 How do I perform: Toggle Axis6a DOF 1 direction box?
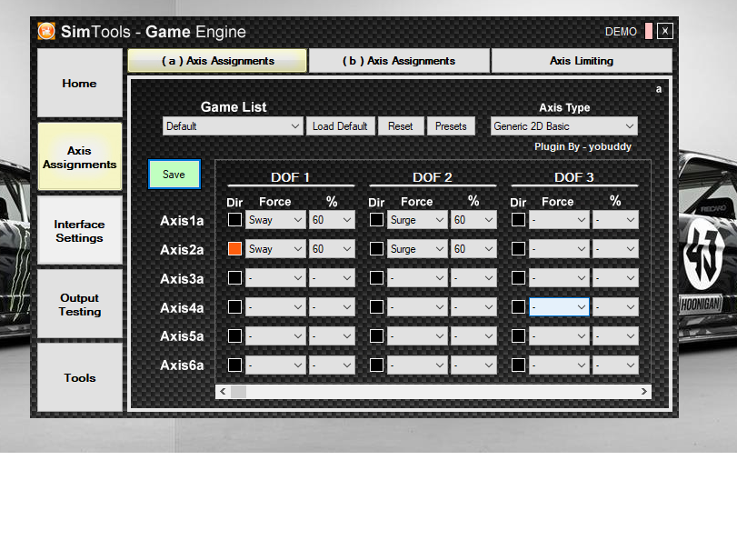[x=234, y=365]
